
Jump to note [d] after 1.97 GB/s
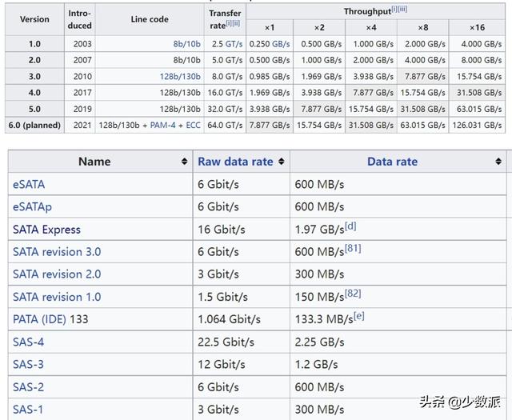coord(351,226)
